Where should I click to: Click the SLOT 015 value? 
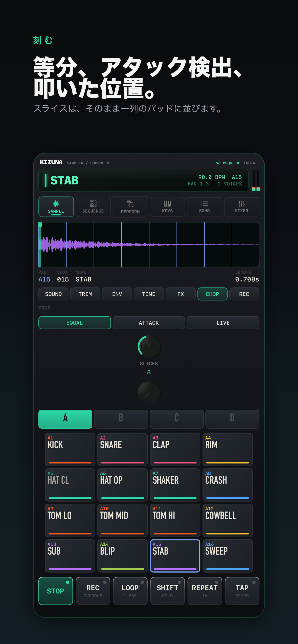63,279
